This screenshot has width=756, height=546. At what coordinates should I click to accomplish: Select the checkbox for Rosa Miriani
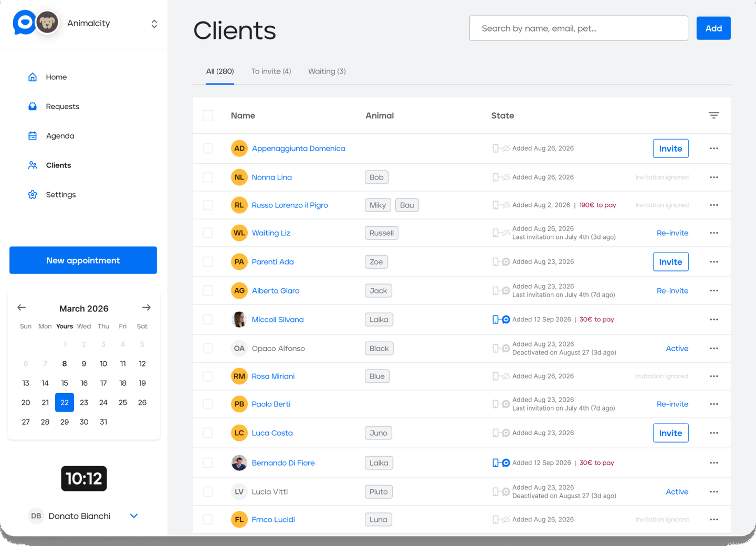[x=208, y=376]
